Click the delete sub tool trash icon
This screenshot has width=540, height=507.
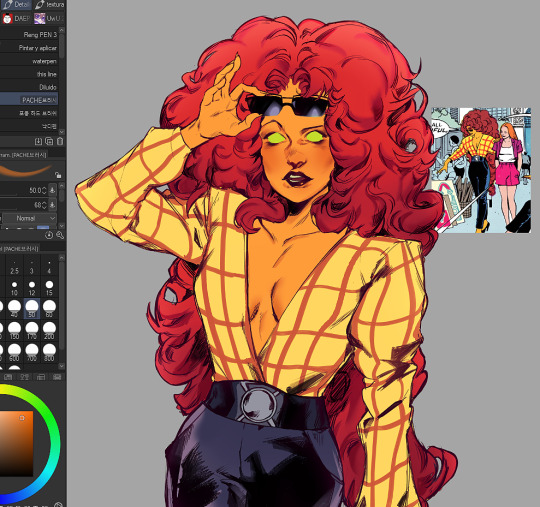click(60, 142)
